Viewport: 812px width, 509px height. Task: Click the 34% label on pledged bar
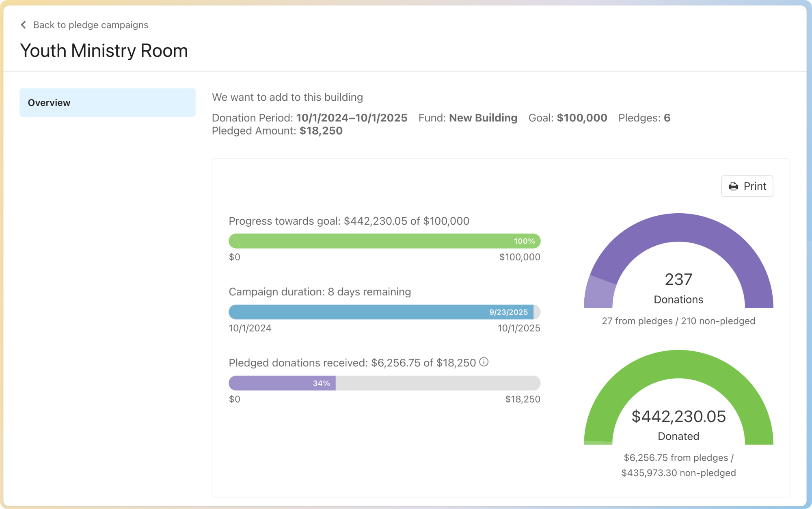(x=321, y=383)
